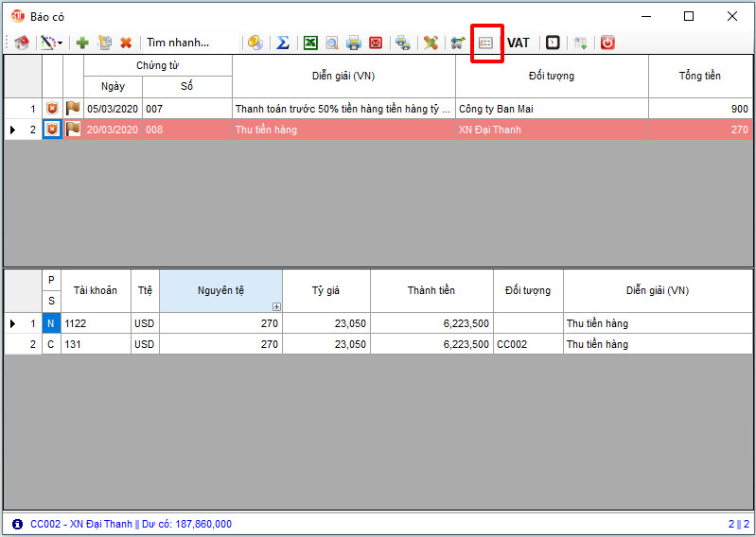Click the print preview magnifier icon
The height and width of the screenshot is (537, 756).
331,43
